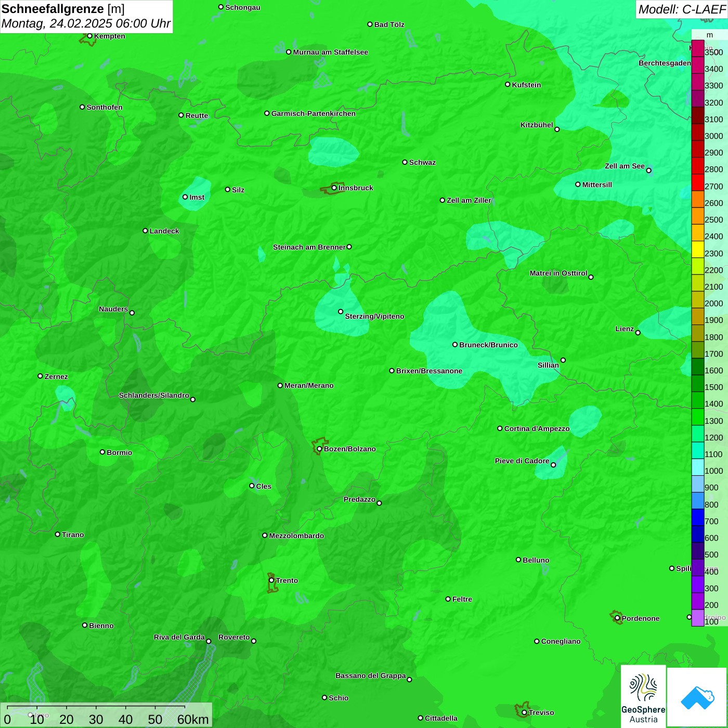Click the Schwaz marker dot
The height and width of the screenshot is (728, 728).
coord(405,162)
